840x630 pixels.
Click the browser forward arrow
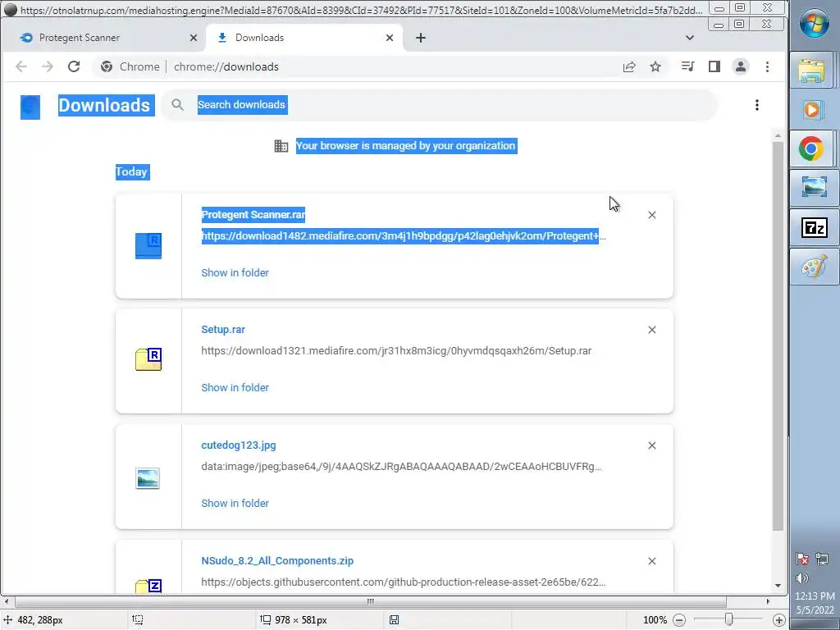[48, 66]
